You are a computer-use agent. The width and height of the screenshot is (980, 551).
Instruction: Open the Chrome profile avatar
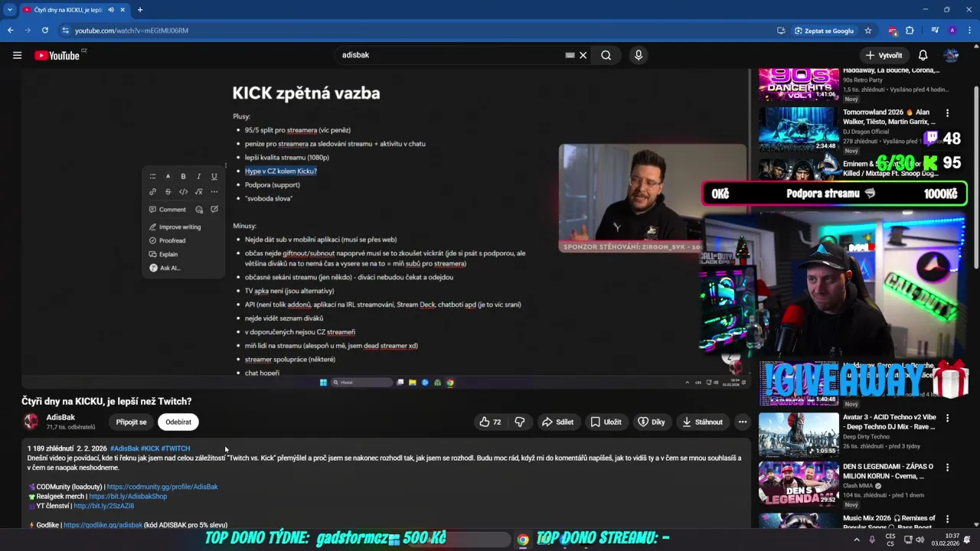[952, 31]
